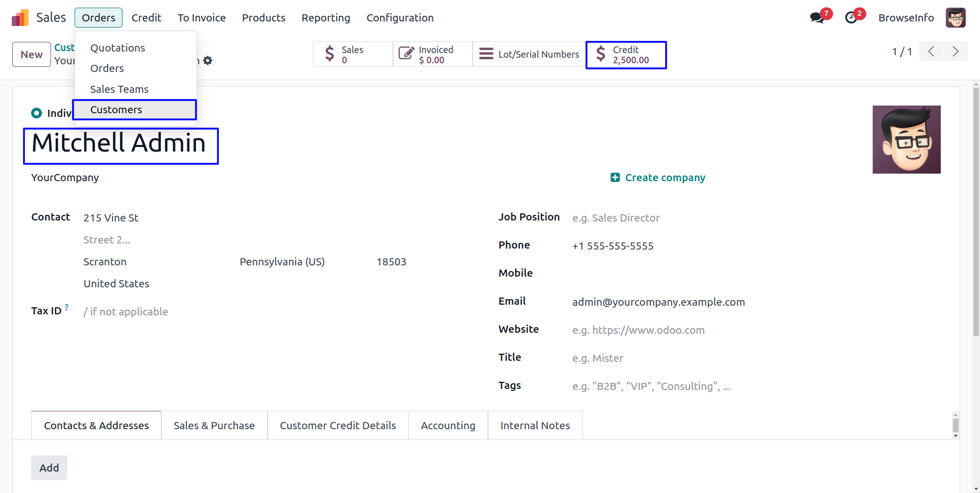Click the Email input field
Screen dimensions: 980x493
tap(658, 302)
